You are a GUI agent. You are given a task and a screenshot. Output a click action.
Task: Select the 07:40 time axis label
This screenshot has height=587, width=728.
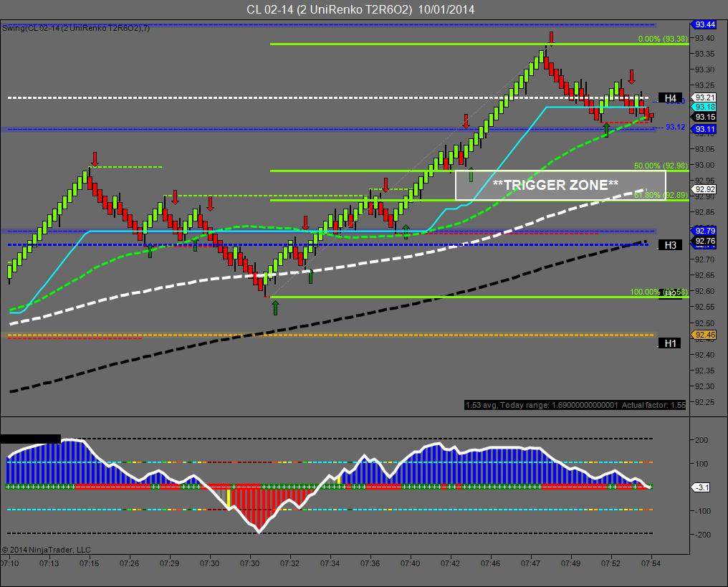click(x=410, y=563)
